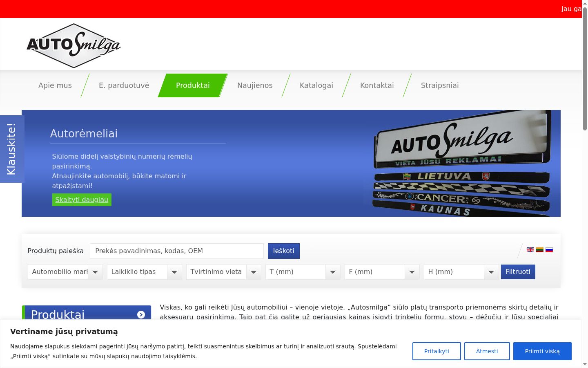Click the page vertical scrollbar thumb

585,69
